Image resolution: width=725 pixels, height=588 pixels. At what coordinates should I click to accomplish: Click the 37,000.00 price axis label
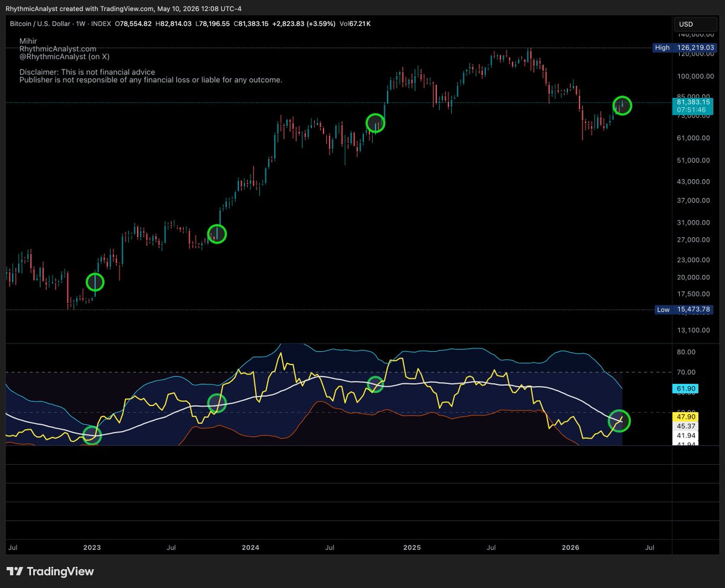tap(695, 200)
